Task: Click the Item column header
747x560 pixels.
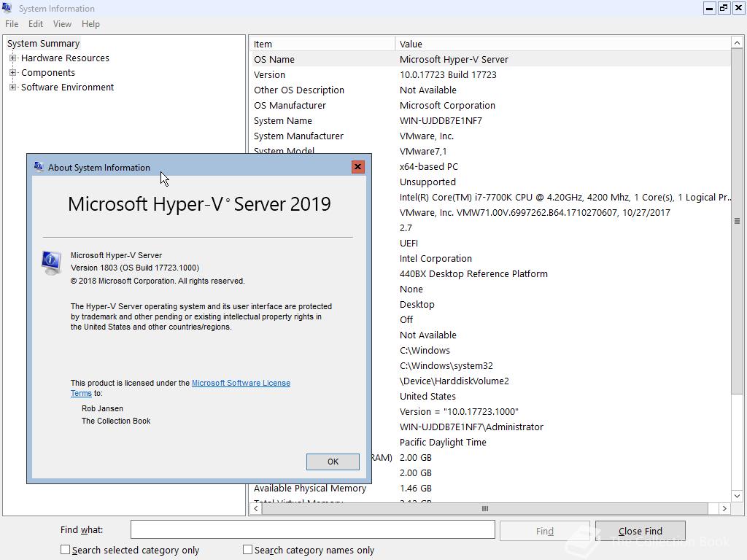Action: tap(322, 44)
